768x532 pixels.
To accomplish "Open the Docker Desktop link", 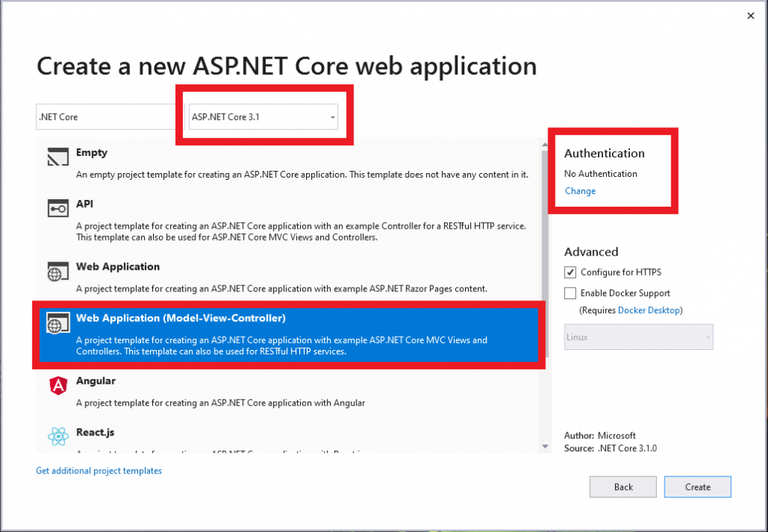I will point(649,310).
